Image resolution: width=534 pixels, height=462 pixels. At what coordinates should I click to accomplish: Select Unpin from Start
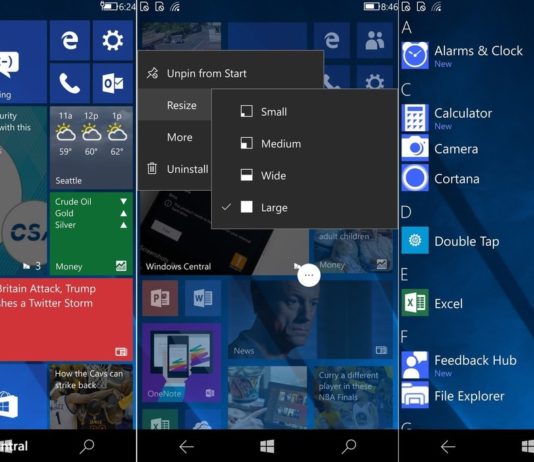tap(231, 73)
